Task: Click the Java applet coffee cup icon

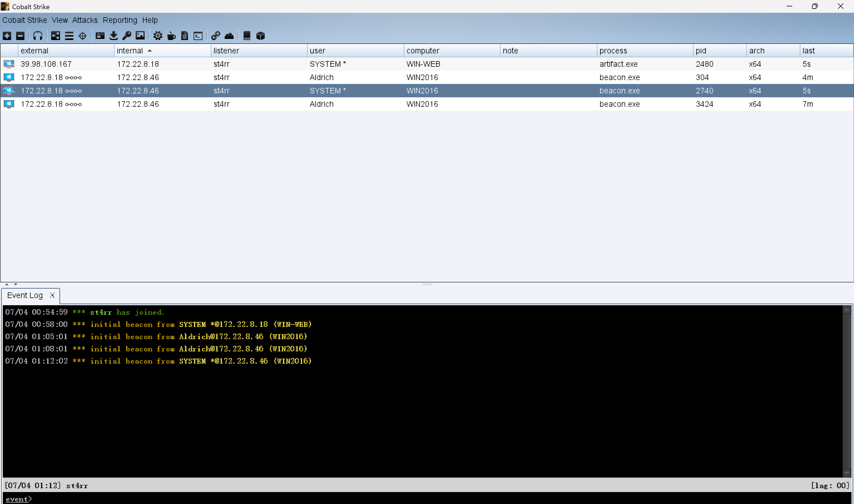Action: point(172,36)
